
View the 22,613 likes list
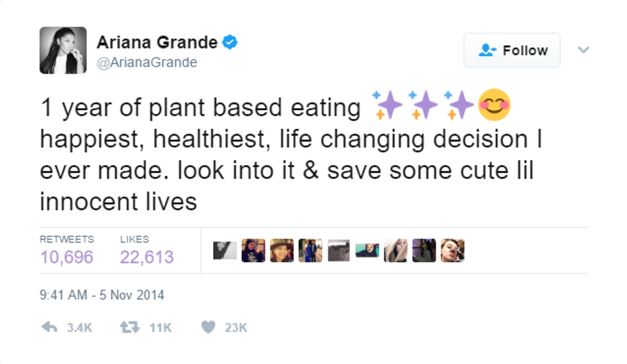click(x=147, y=257)
